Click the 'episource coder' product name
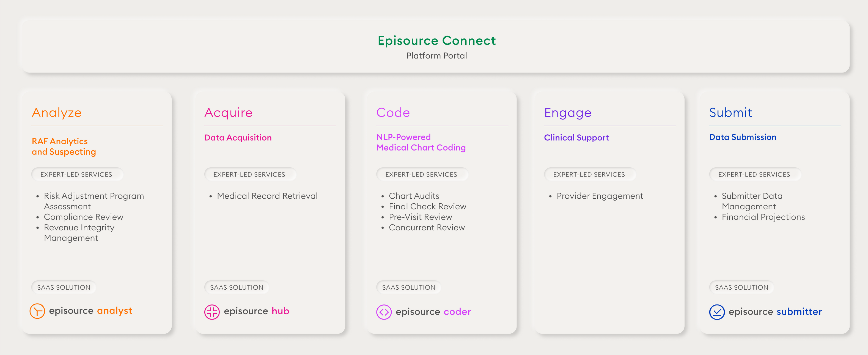 click(x=433, y=312)
